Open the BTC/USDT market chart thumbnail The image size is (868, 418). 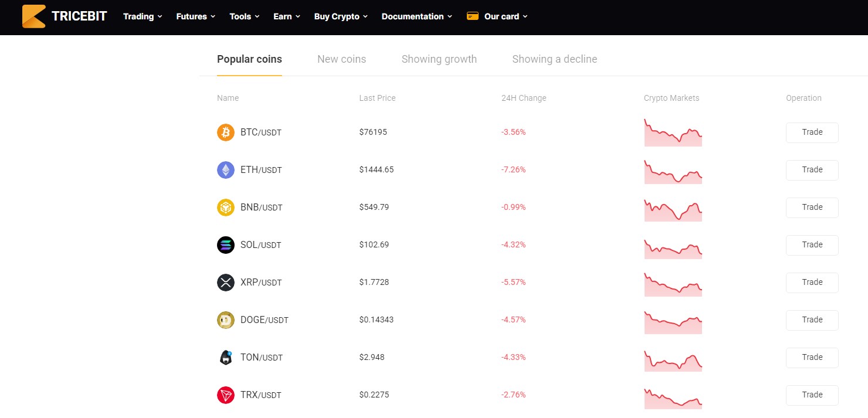673,132
